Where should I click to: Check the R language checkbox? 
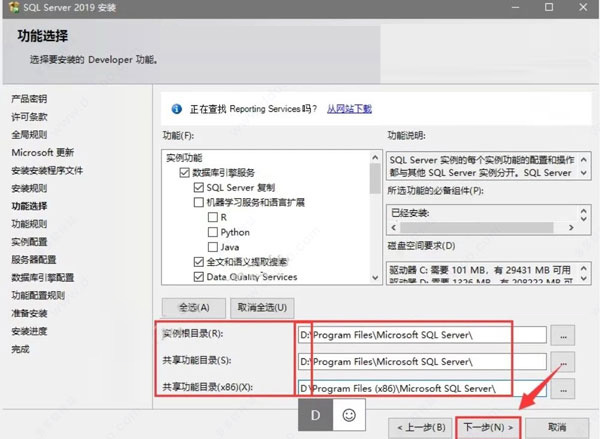click(213, 217)
